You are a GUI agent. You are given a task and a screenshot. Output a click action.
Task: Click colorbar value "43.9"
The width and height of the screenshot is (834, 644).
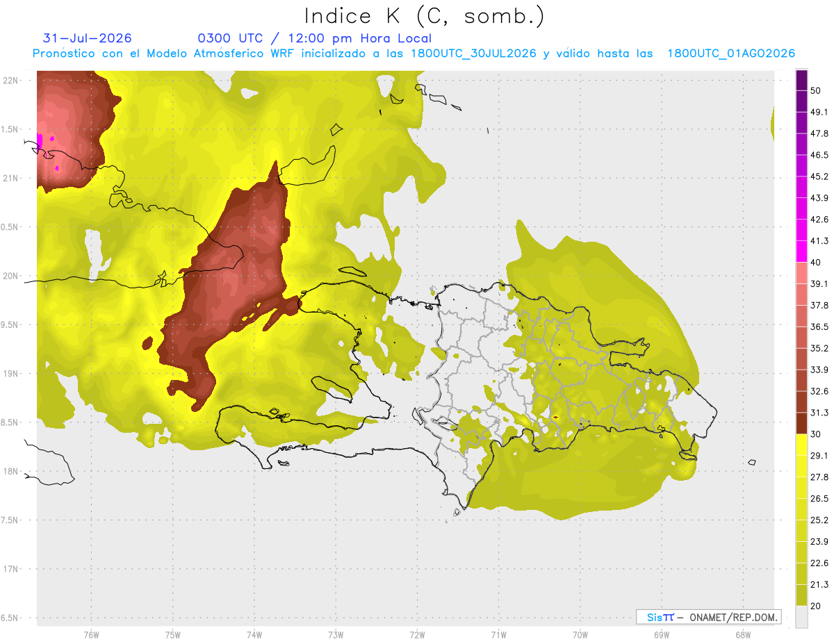point(819,199)
